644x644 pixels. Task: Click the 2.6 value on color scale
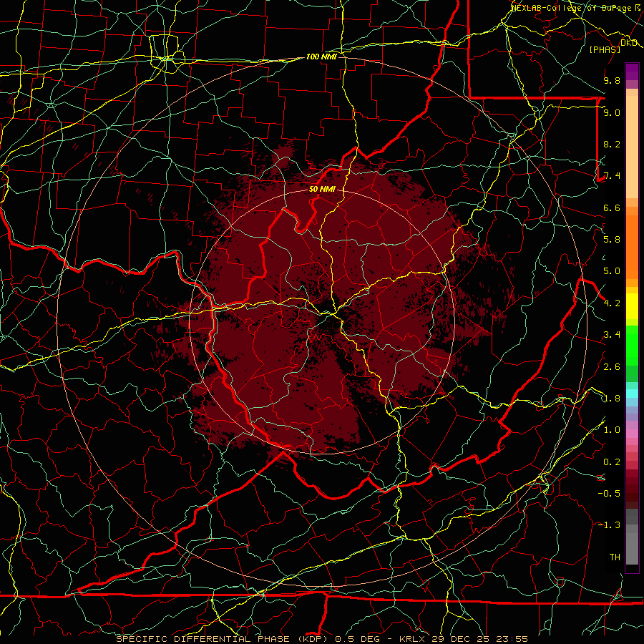click(612, 367)
